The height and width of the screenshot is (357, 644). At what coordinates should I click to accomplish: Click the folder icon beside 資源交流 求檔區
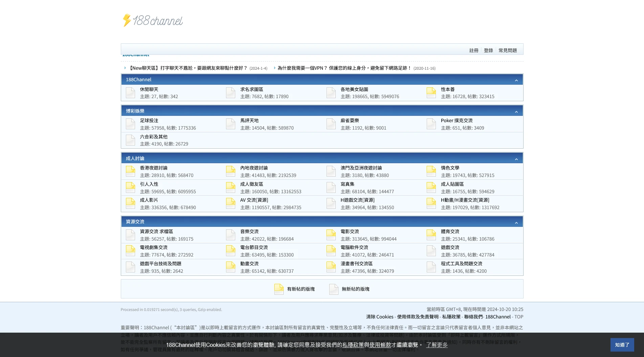(x=130, y=235)
